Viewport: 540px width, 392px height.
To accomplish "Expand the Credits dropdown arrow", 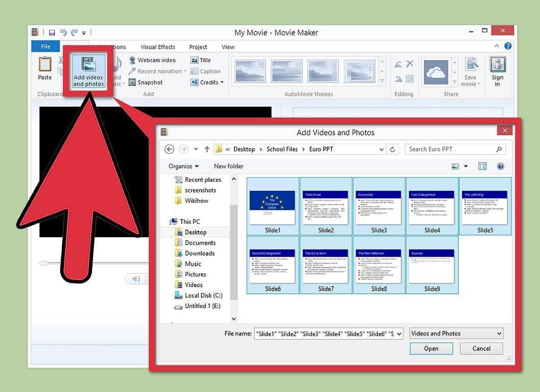I will [222, 82].
